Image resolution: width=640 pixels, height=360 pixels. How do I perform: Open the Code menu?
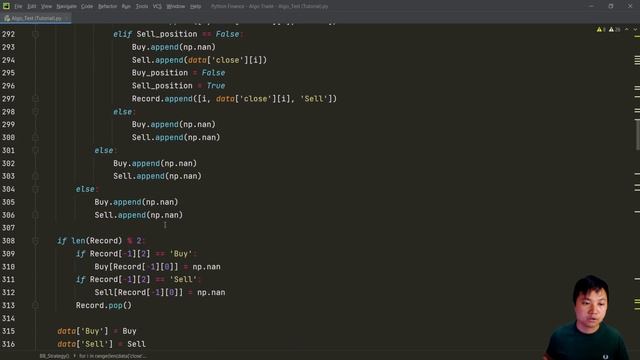[x=87, y=7]
